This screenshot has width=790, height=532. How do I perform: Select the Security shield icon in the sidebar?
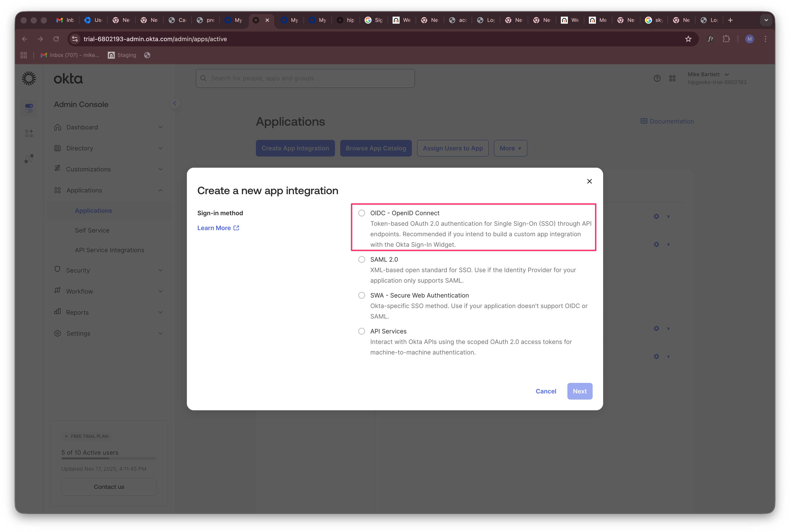click(x=57, y=270)
